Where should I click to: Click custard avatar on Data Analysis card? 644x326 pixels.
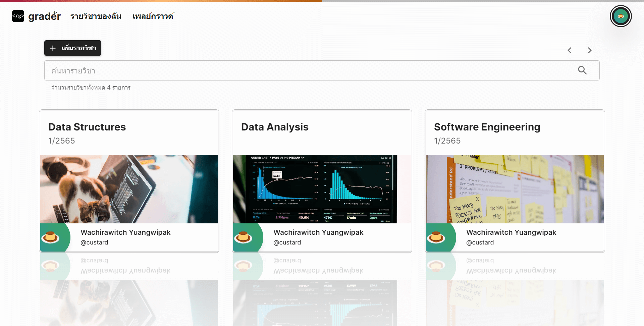[244, 237]
